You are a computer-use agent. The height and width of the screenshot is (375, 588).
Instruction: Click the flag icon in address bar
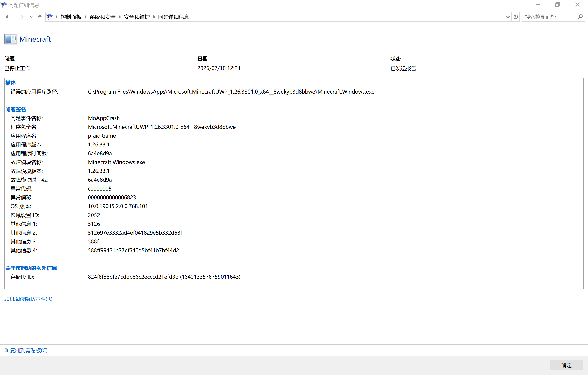pyautogui.click(x=50, y=17)
